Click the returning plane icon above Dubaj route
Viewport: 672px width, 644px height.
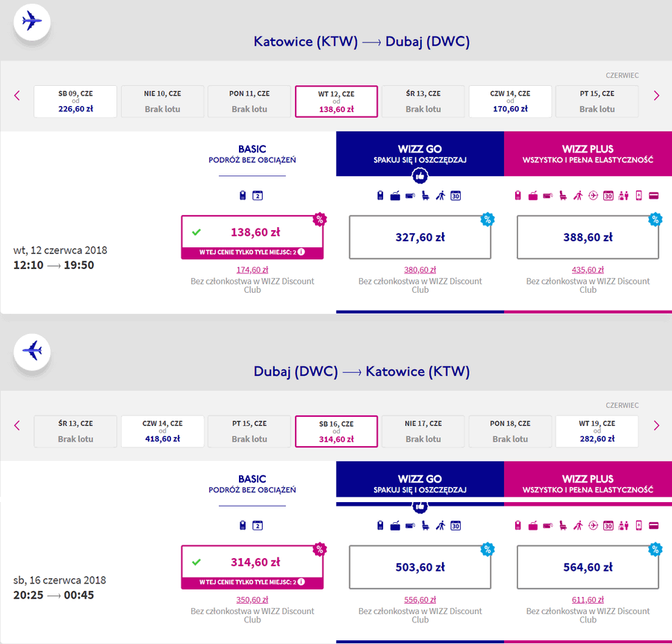pos(32,351)
